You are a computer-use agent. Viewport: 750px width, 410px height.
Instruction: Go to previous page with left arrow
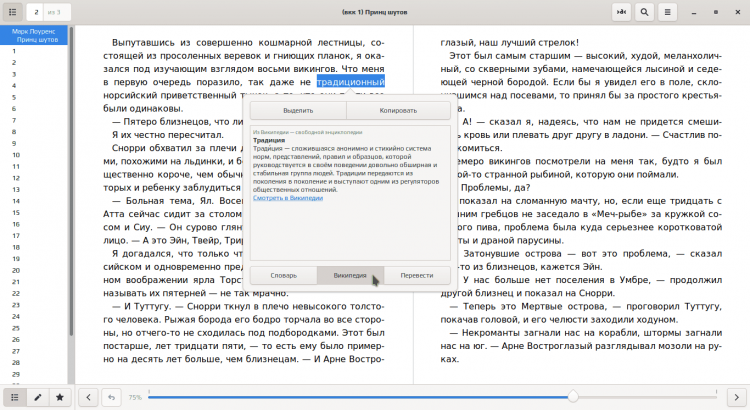[89, 397]
